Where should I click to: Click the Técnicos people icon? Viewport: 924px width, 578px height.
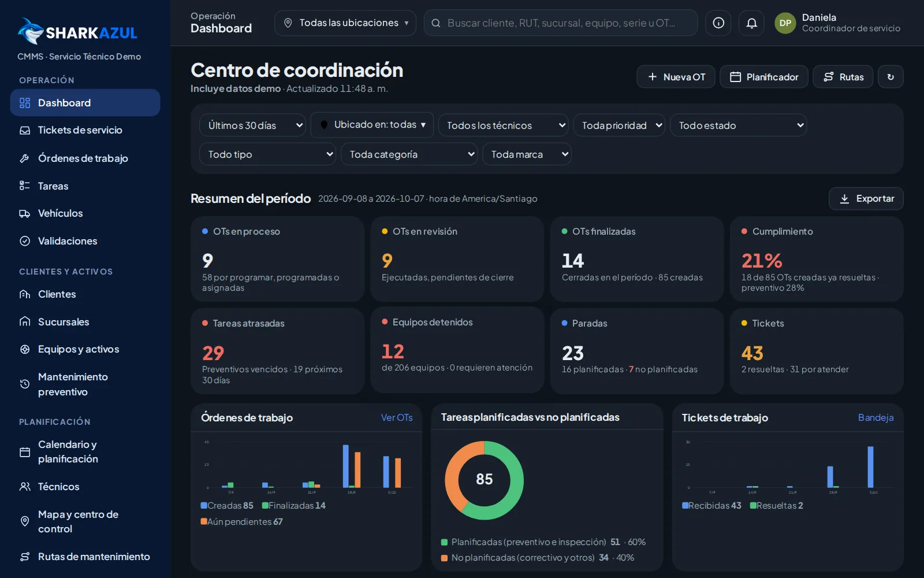point(25,487)
